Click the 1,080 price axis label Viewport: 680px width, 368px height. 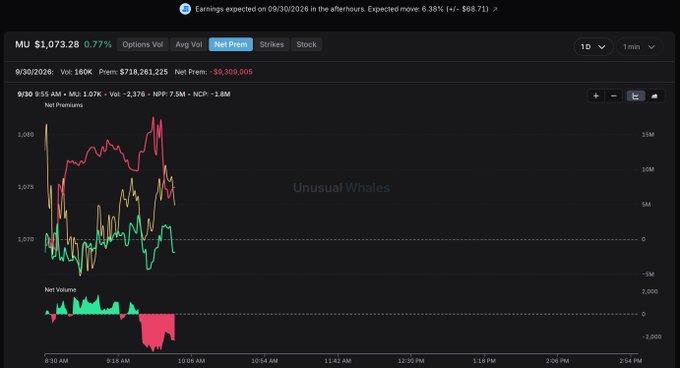point(26,134)
